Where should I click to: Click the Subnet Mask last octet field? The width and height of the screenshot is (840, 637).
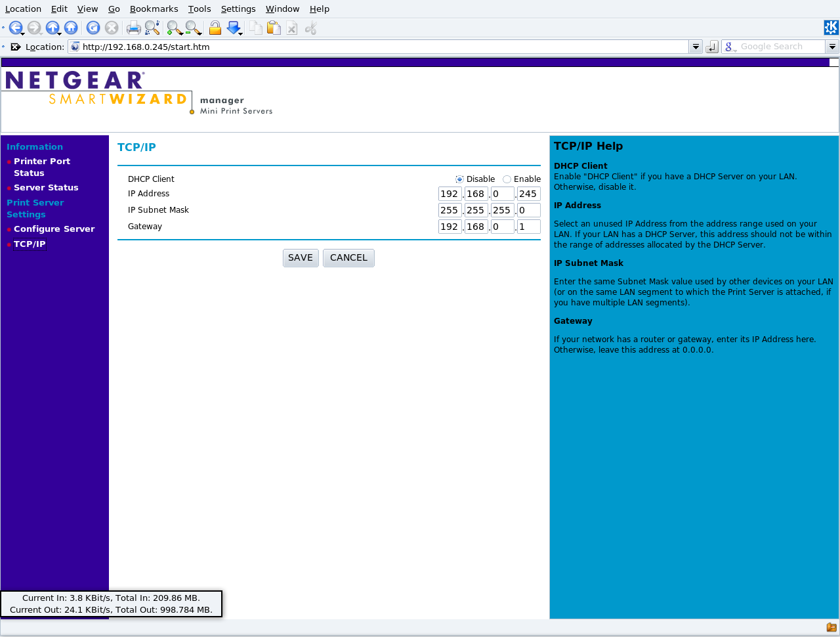pyautogui.click(x=529, y=210)
